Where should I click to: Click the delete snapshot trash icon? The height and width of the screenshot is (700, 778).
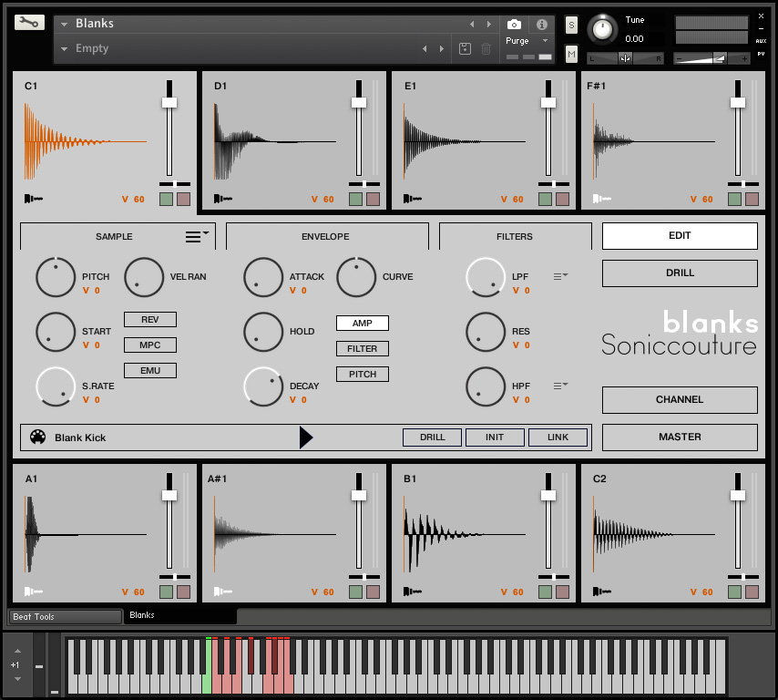point(486,48)
